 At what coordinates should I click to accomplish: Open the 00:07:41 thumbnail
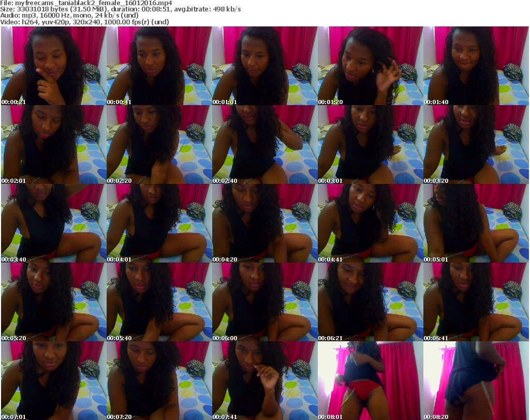tap(264, 381)
